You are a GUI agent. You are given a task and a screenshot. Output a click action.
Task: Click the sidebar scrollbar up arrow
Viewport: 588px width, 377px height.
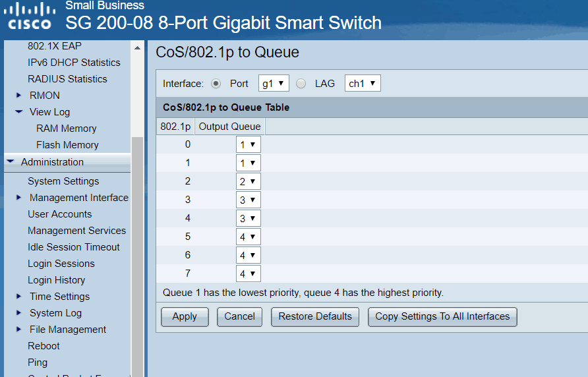138,48
